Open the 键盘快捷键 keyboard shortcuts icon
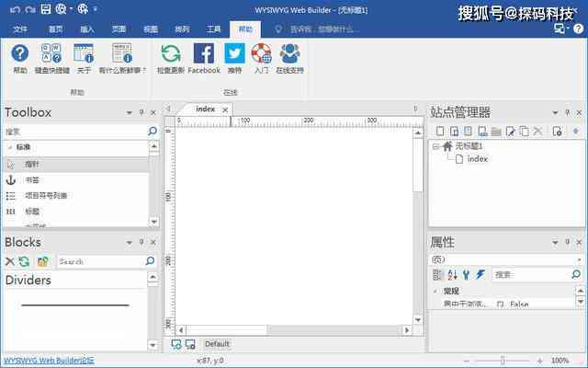 point(51,53)
